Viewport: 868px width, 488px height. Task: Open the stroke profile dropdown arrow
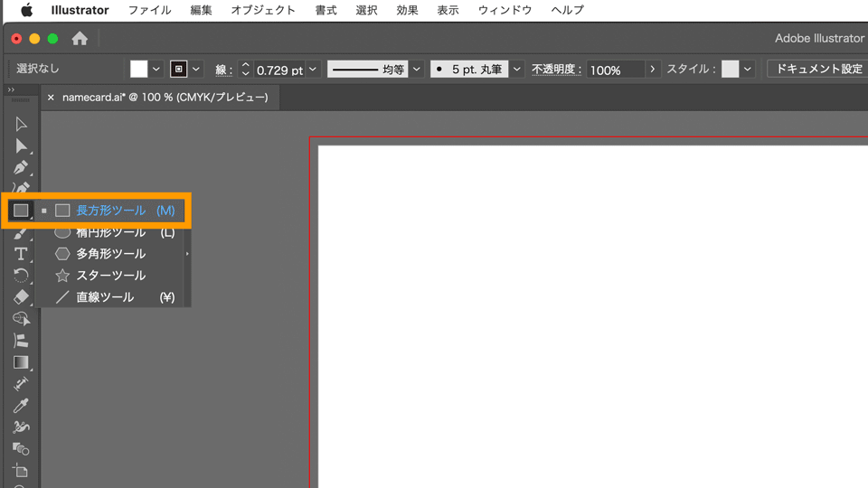point(417,70)
